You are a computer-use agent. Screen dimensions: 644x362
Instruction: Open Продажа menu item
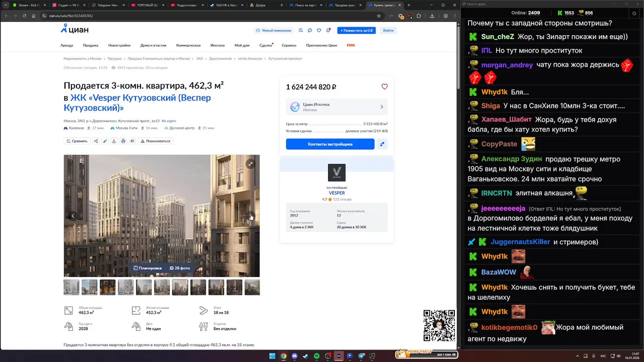pos(91,45)
